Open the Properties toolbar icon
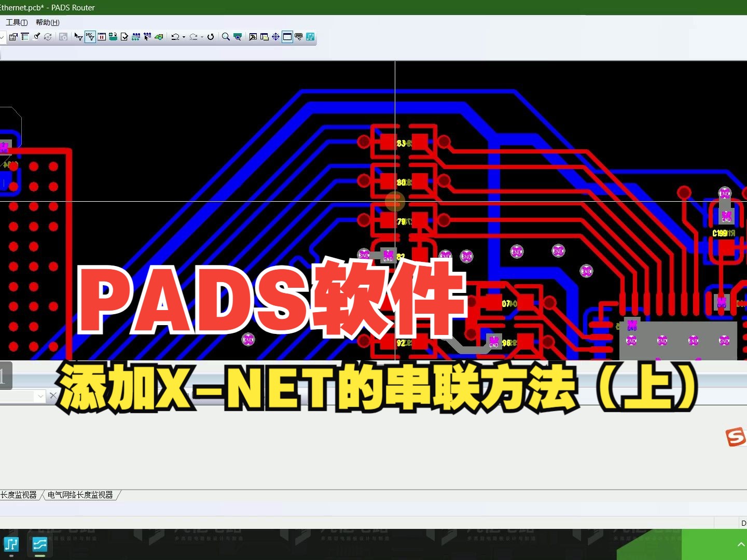Screen dimensions: 747x560 [13, 37]
